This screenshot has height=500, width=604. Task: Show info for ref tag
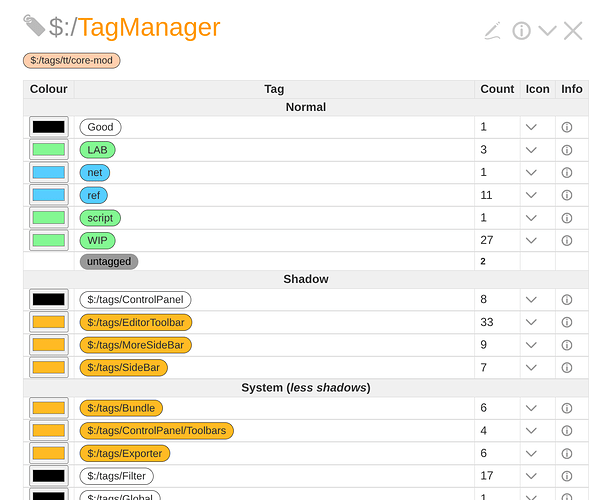tap(567, 195)
